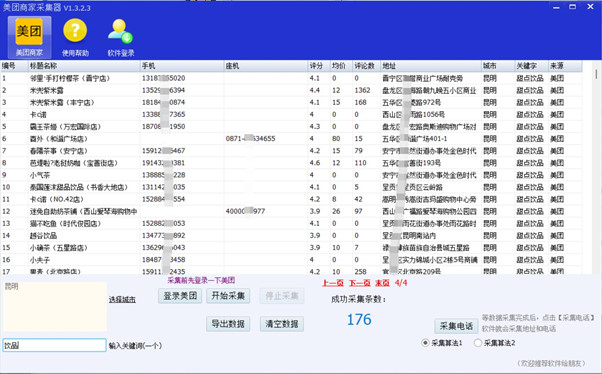Click the 采集电话 button
Viewport: 602px width, 374px height.
[456, 326]
